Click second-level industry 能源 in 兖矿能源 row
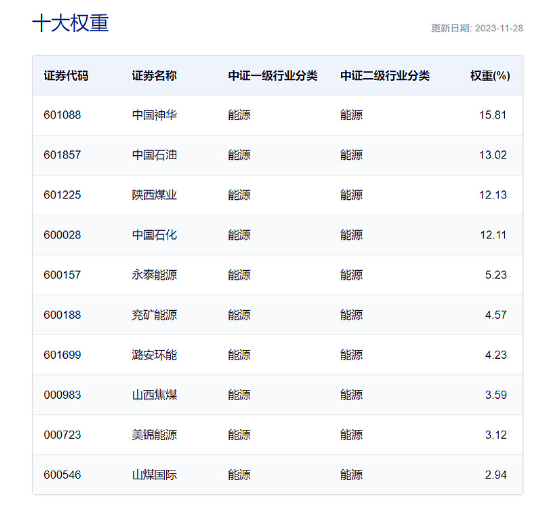 pyautogui.click(x=351, y=315)
